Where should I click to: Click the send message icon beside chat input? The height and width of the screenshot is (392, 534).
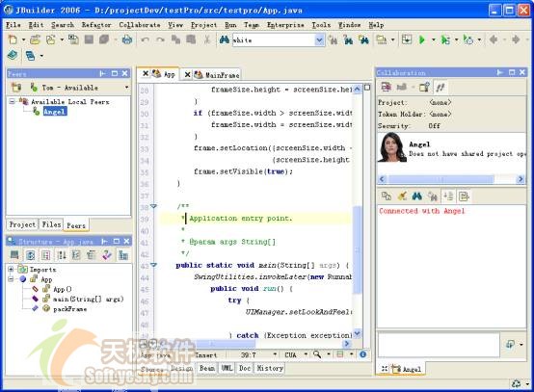point(510,345)
